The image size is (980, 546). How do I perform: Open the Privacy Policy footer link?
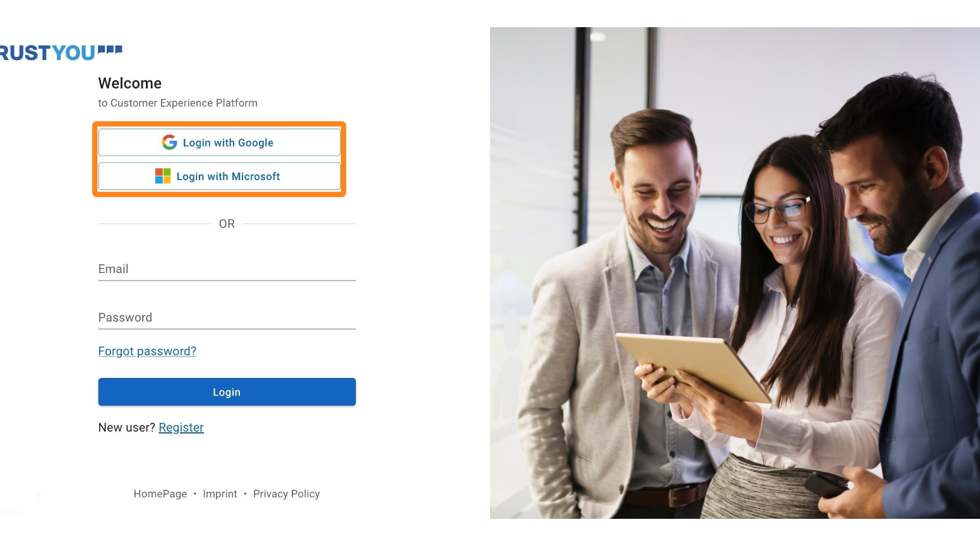point(287,494)
